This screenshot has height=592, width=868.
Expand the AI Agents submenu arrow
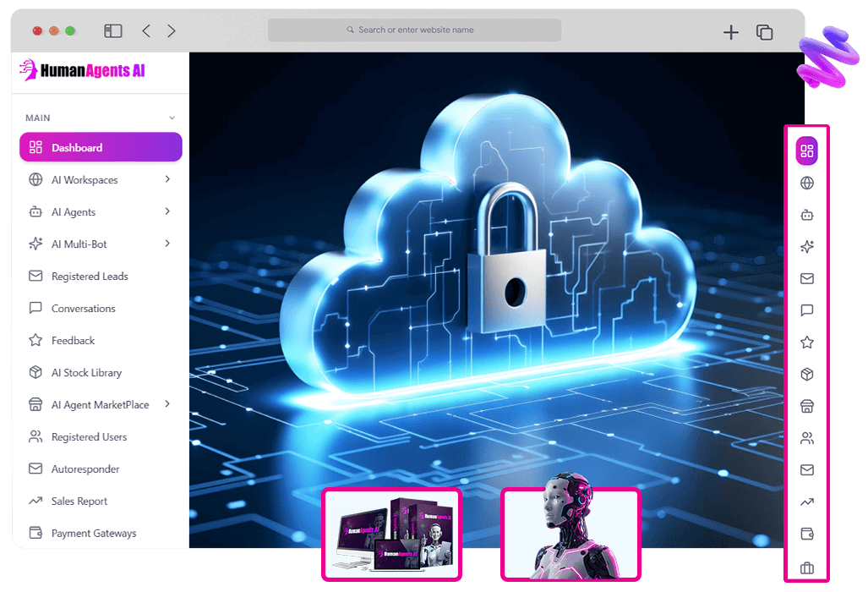coord(167,211)
